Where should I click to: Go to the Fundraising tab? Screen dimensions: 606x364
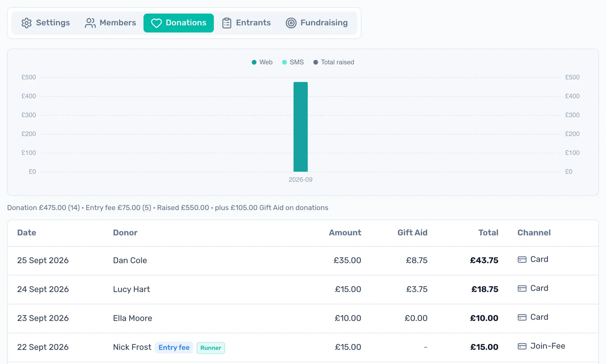317,23
